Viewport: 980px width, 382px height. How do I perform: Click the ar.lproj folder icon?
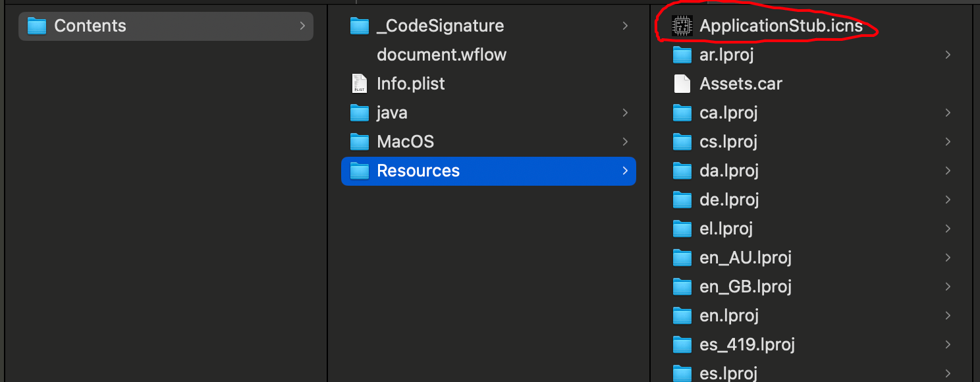click(x=682, y=55)
